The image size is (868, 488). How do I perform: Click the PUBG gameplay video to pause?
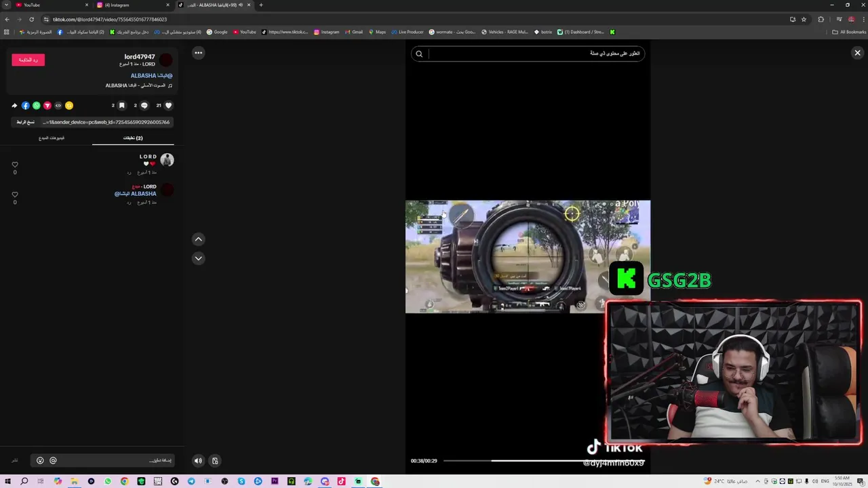(528, 256)
